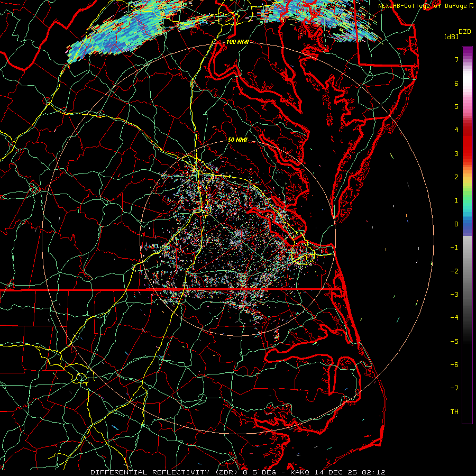The height and width of the screenshot is (476, 476).
Task: Click the 6 value on the scale
Action: coord(456,83)
